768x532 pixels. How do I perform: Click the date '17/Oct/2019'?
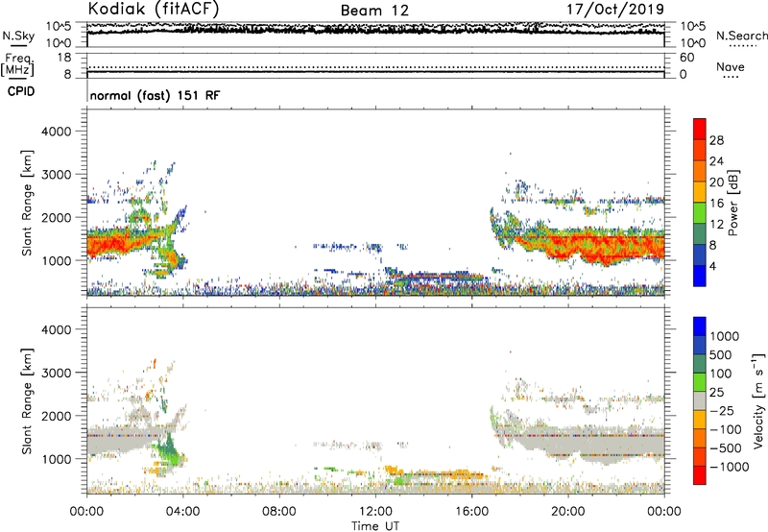click(x=615, y=9)
